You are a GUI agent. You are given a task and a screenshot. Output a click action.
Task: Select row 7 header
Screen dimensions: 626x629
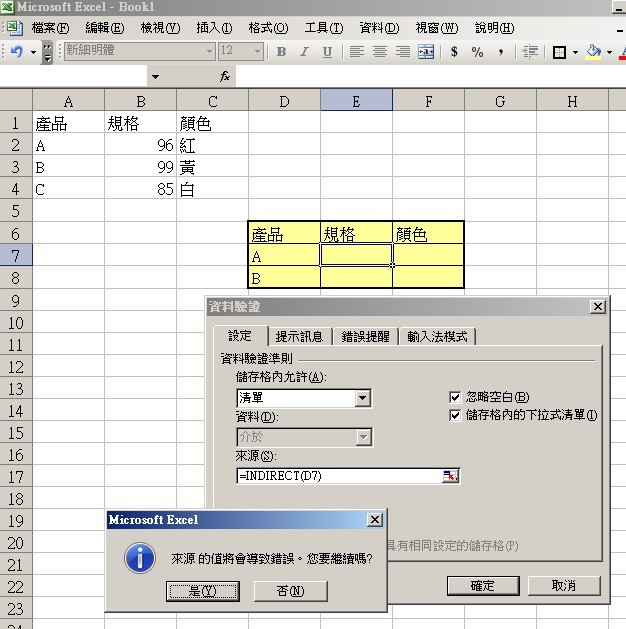click(16, 255)
